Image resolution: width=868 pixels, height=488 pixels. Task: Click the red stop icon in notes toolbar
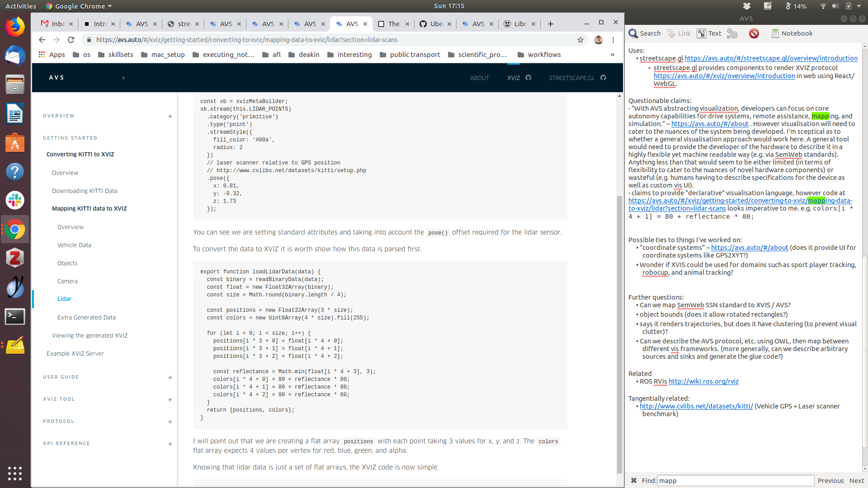(x=754, y=33)
